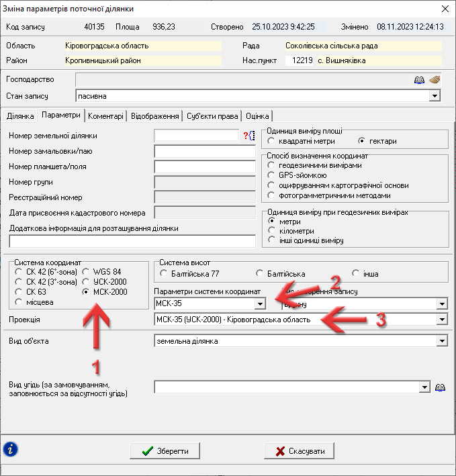Choose the WGS 84 coordinate system
The width and height of the screenshot is (456, 476).
point(85,271)
